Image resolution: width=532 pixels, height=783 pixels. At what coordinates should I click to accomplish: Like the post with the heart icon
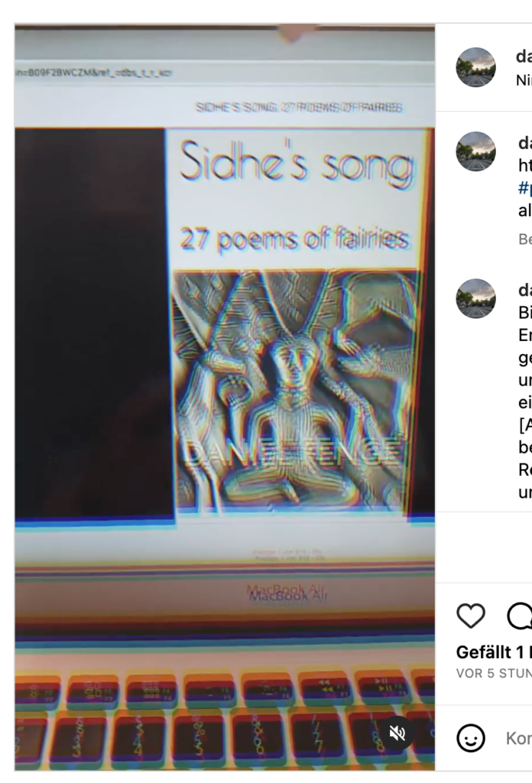tap(471, 616)
